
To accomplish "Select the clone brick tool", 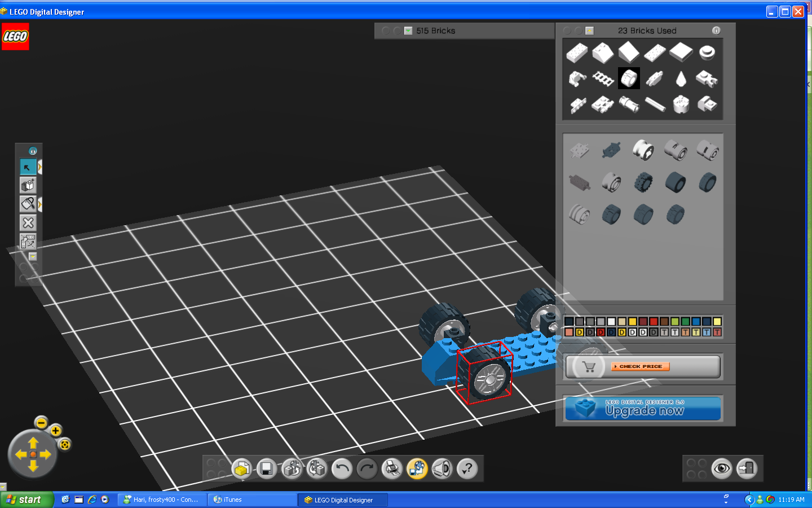I will (x=28, y=185).
